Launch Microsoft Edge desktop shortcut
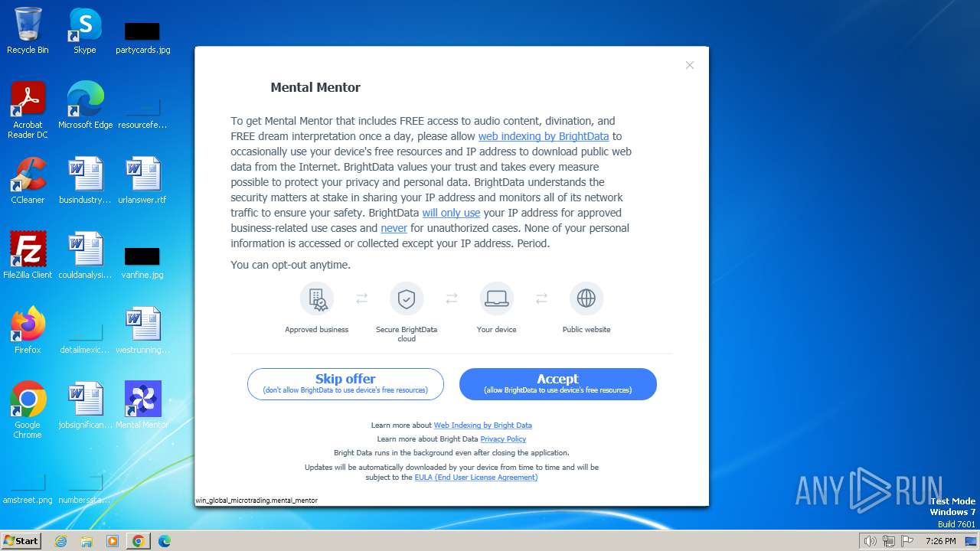 85,106
